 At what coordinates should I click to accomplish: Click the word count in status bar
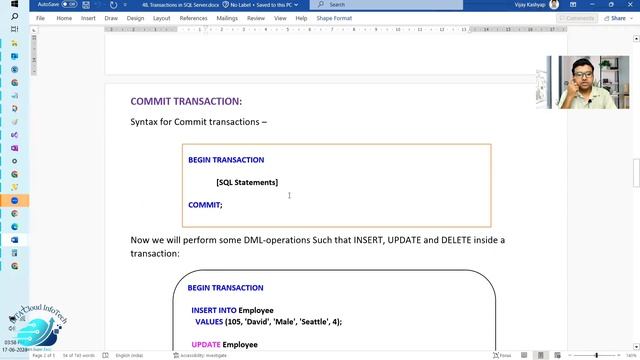click(x=78, y=356)
